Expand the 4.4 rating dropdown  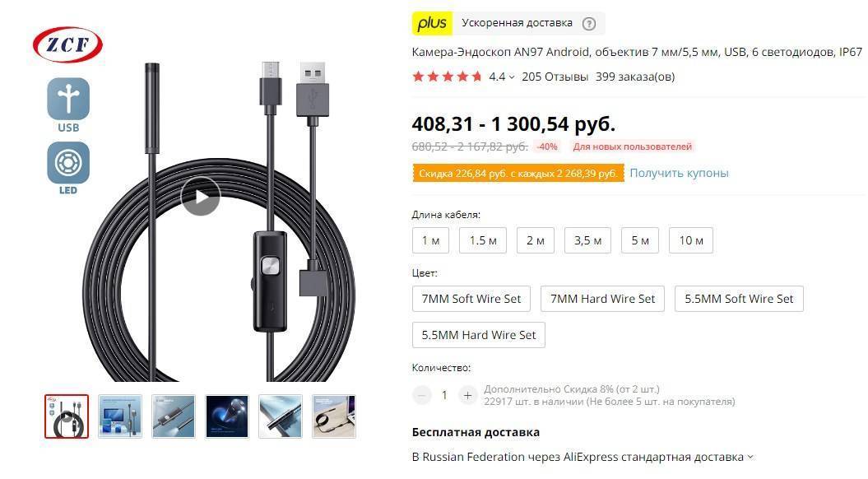click(502, 77)
